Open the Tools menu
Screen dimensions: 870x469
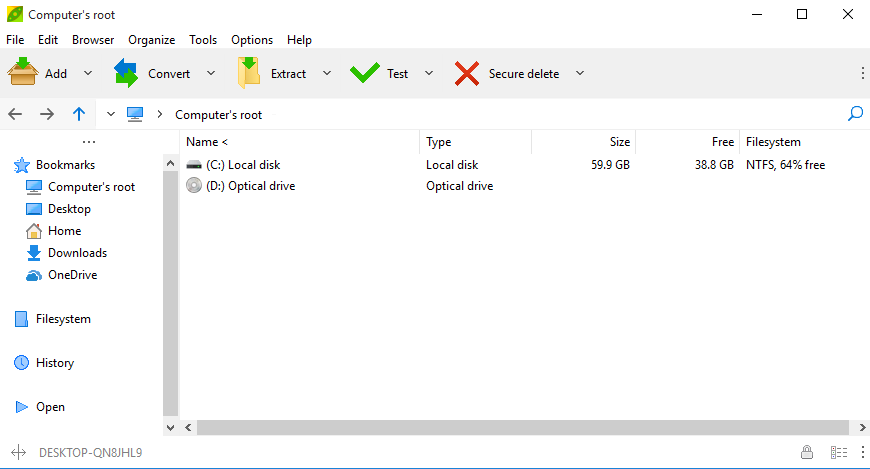coord(203,40)
